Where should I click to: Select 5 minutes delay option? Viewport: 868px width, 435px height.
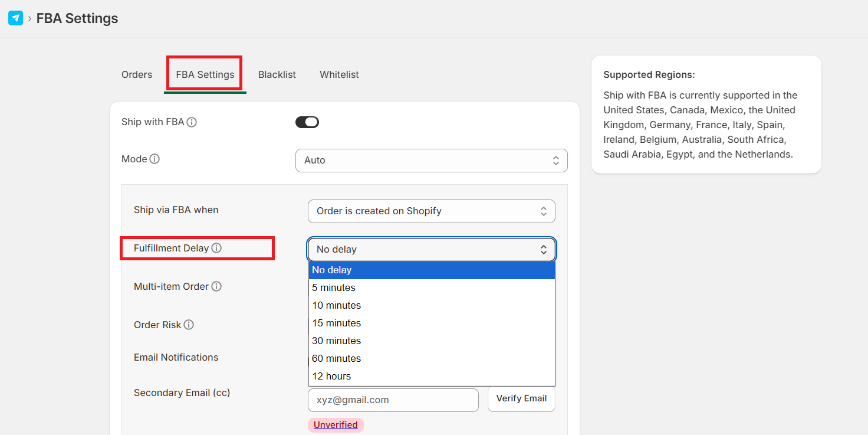pos(334,288)
